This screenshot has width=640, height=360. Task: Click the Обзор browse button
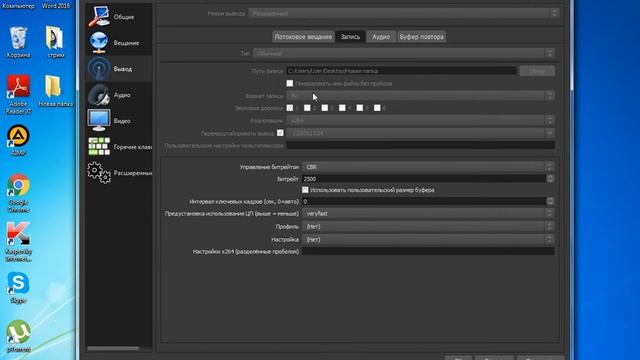pyautogui.click(x=537, y=71)
